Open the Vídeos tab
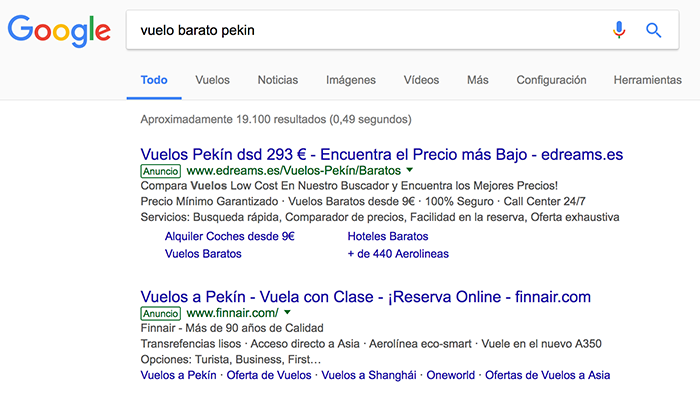This screenshot has width=700, height=400. pos(421,80)
